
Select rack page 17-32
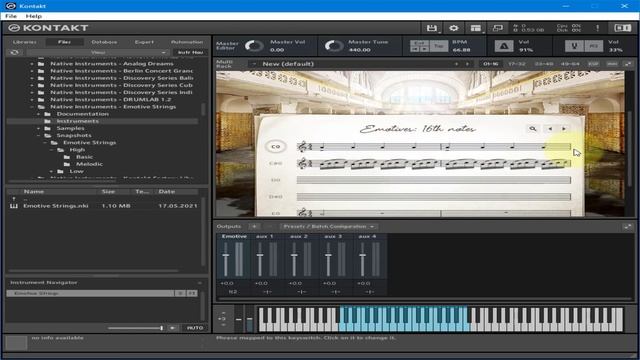(517, 64)
